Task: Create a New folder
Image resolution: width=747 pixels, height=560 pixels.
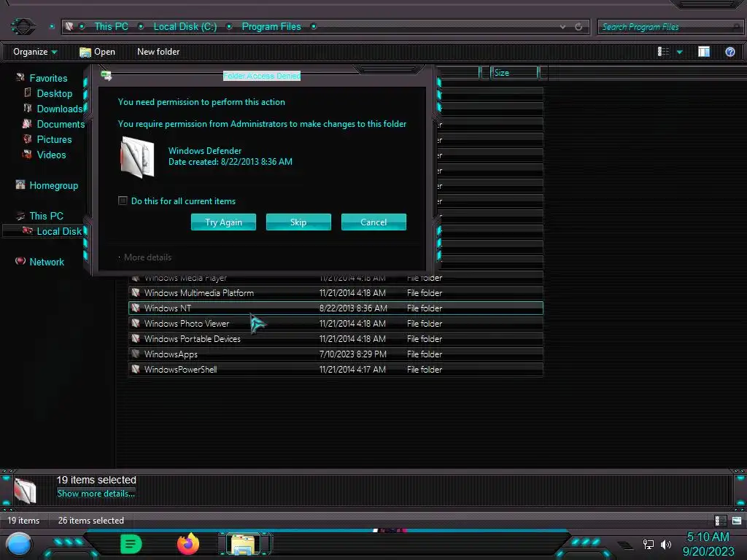Action: [158, 52]
